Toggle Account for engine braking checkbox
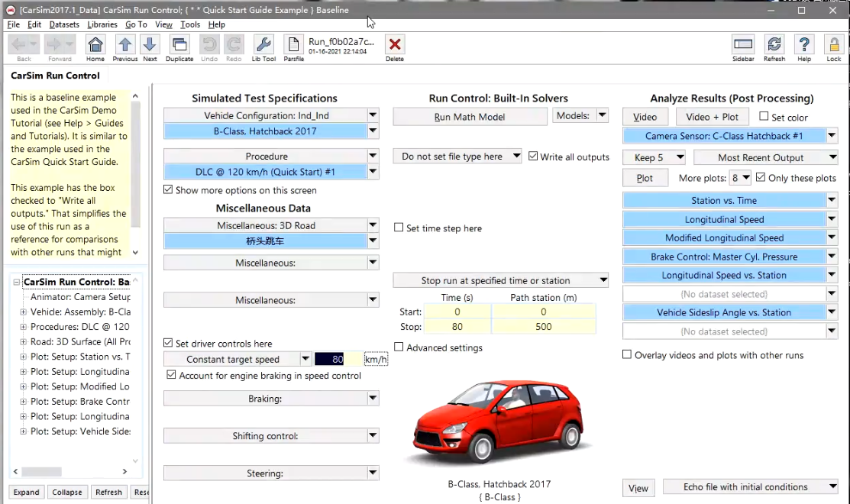 point(171,375)
